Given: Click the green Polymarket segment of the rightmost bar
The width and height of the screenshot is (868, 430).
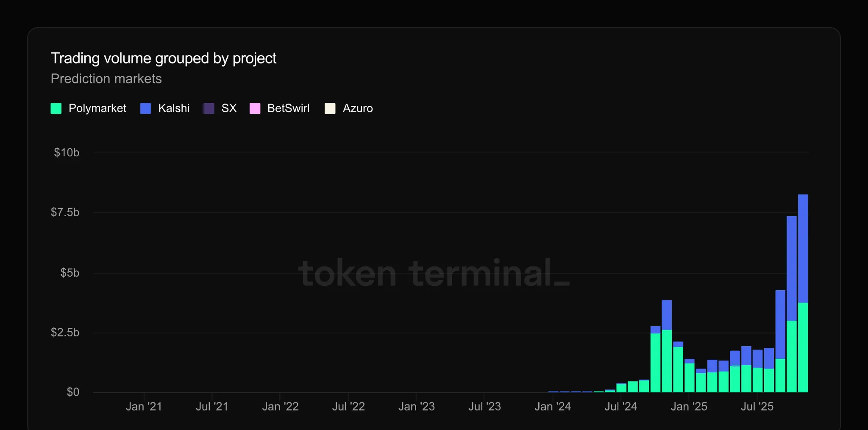Looking at the screenshot, I should [803, 347].
